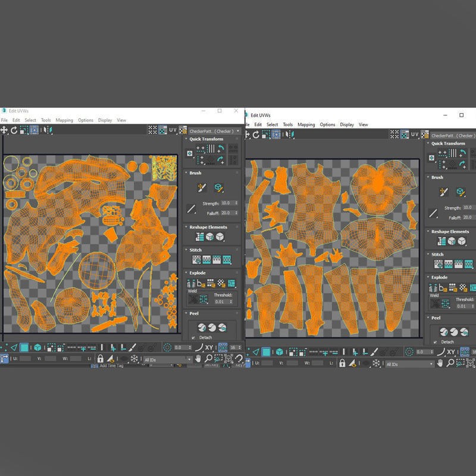476x476 pixels.
Task: Click Relax brush icon in right Brush panel
Action: [x=460, y=192]
